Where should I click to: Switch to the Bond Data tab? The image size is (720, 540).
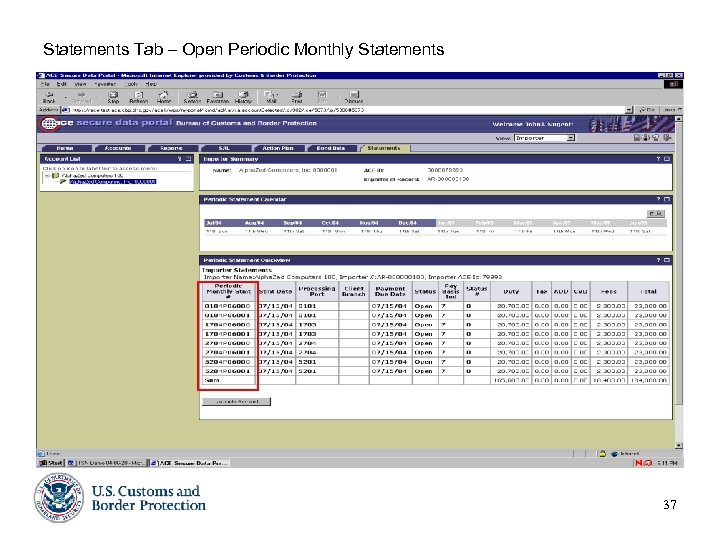330,148
